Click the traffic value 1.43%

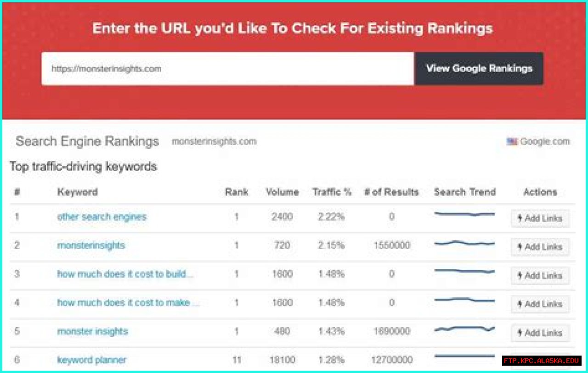tap(331, 331)
